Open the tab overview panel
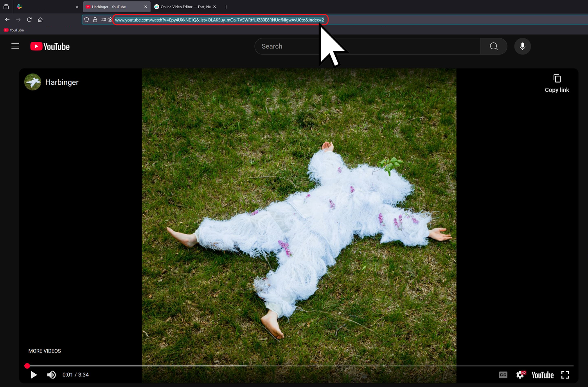 coord(6,7)
